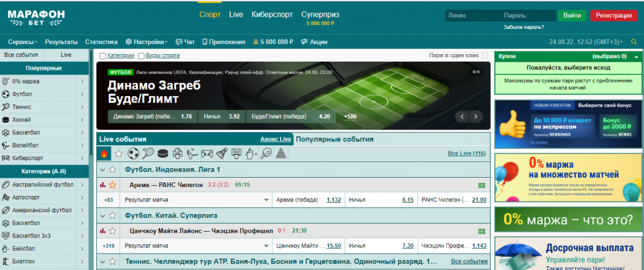The width and height of the screenshot is (644, 270).
Task: Open the Все Live (116) link
Action: (466, 153)
